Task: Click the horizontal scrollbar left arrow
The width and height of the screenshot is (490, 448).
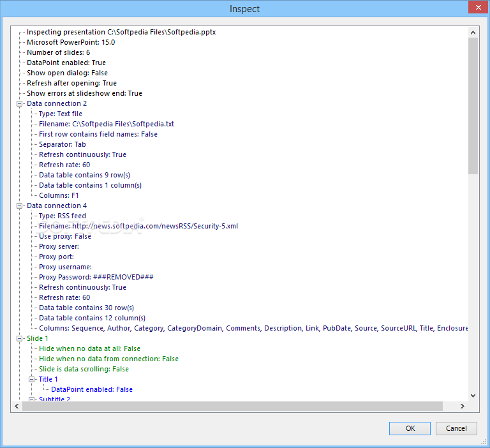Action: click(x=17, y=406)
